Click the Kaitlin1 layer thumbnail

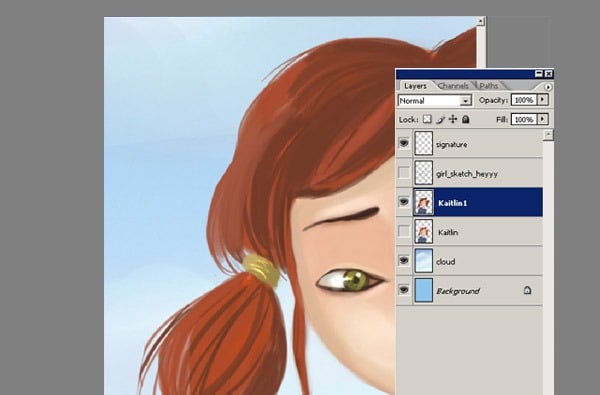(424, 202)
